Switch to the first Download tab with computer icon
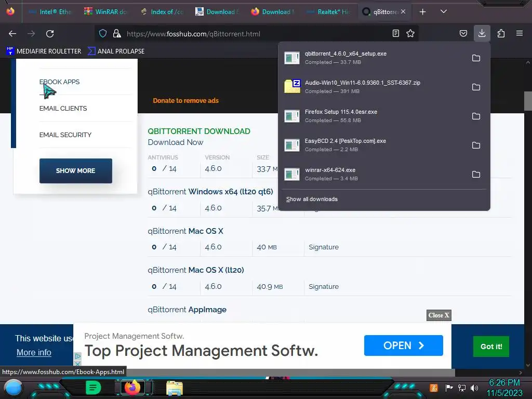 click(218, 12)
